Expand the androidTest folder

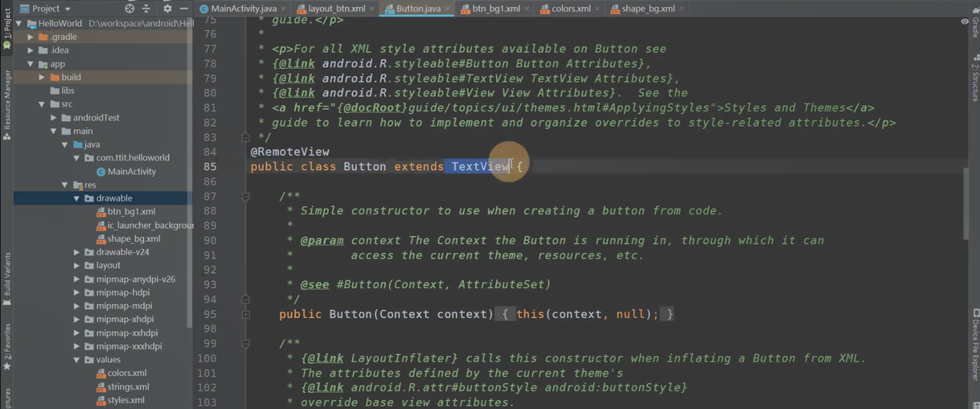pos(54,118)
